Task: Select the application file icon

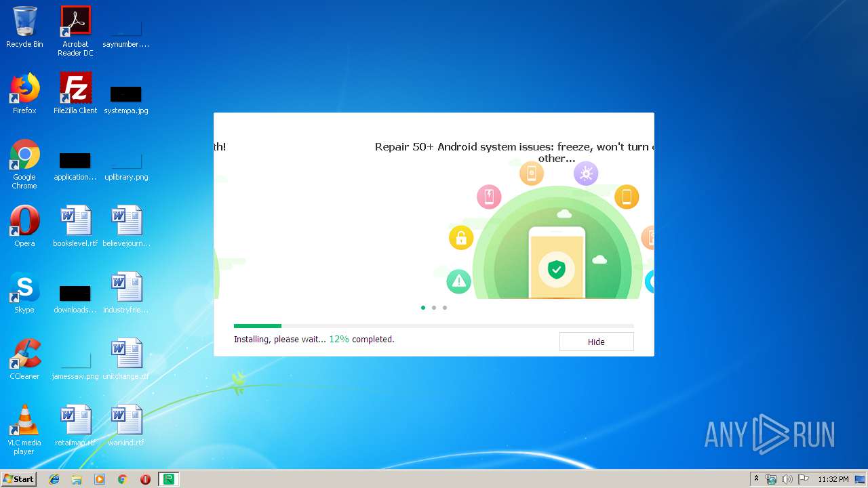Action: pos(75,166)
